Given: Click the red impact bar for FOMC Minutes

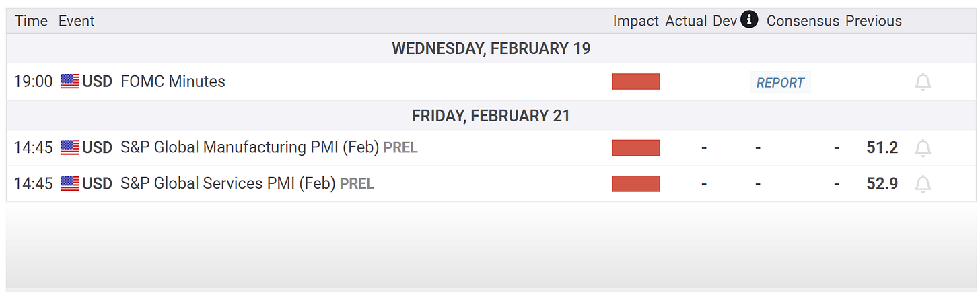Looking at the screenshot, I should (636, 81).
